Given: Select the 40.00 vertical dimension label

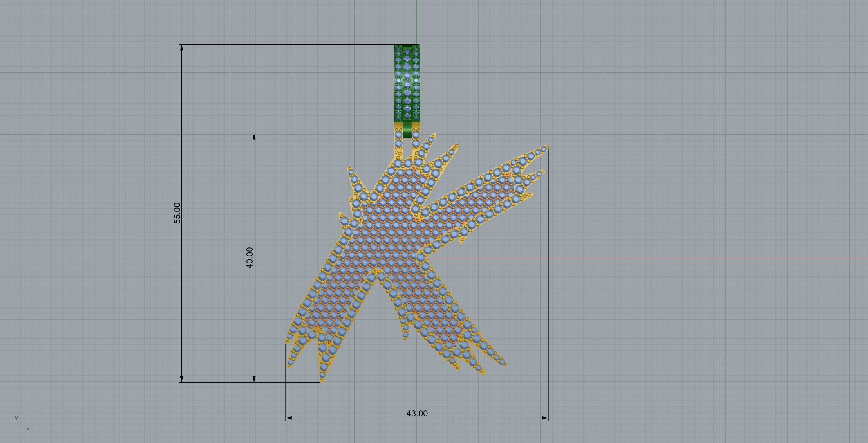Looking at the screenshot, I should pos(250,258).
